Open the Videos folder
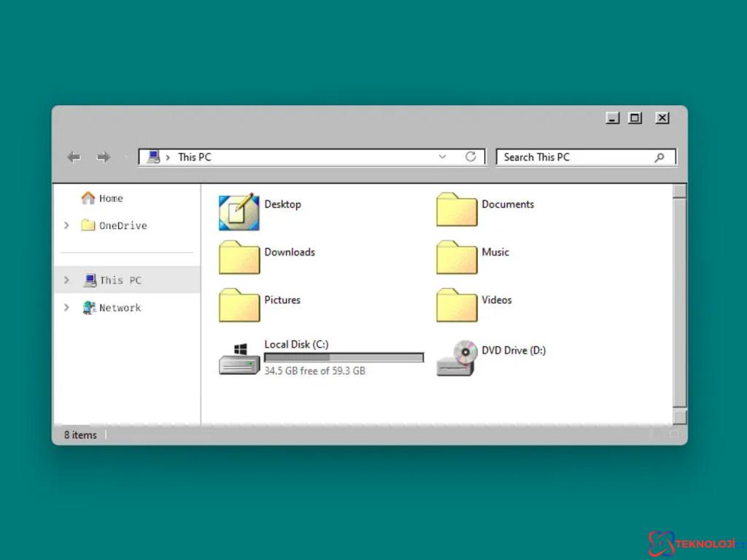The image size is (747, 560). click(x=455, y=306)
